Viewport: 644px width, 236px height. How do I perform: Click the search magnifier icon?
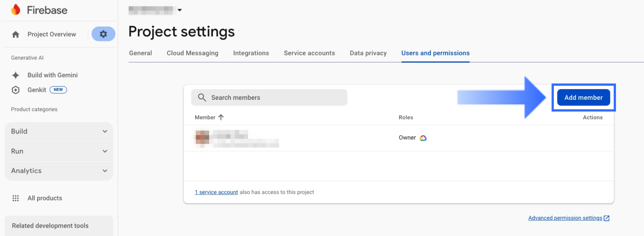coord(202,98)
